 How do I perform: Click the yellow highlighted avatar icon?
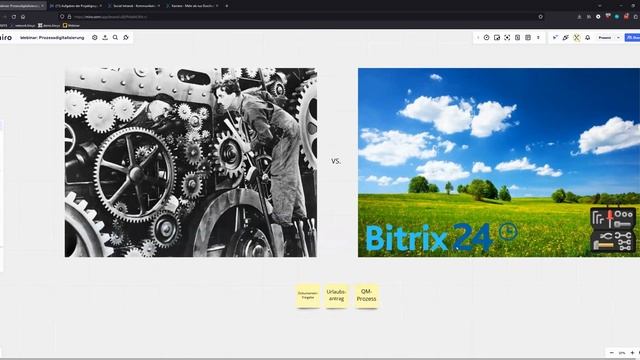point(576,38)
